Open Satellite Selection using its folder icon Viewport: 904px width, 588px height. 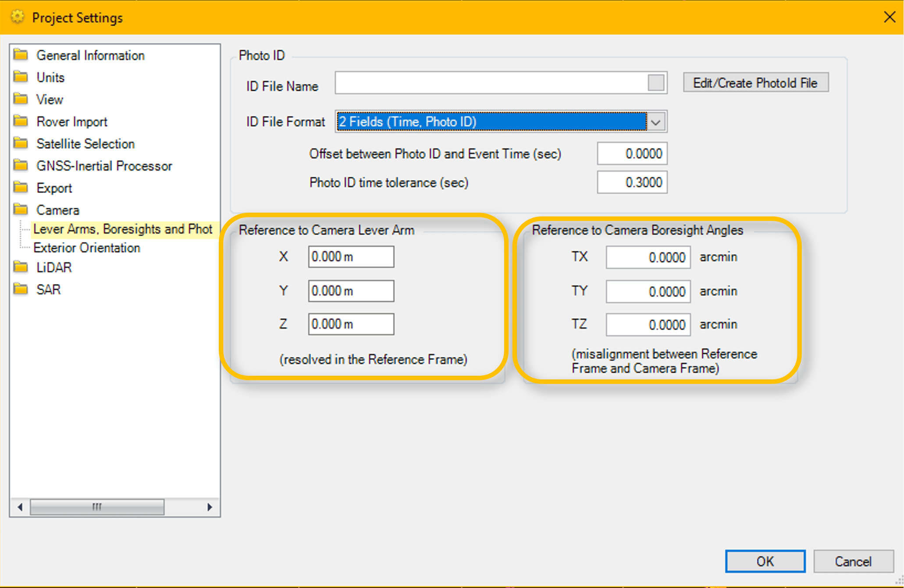(21, 143)
